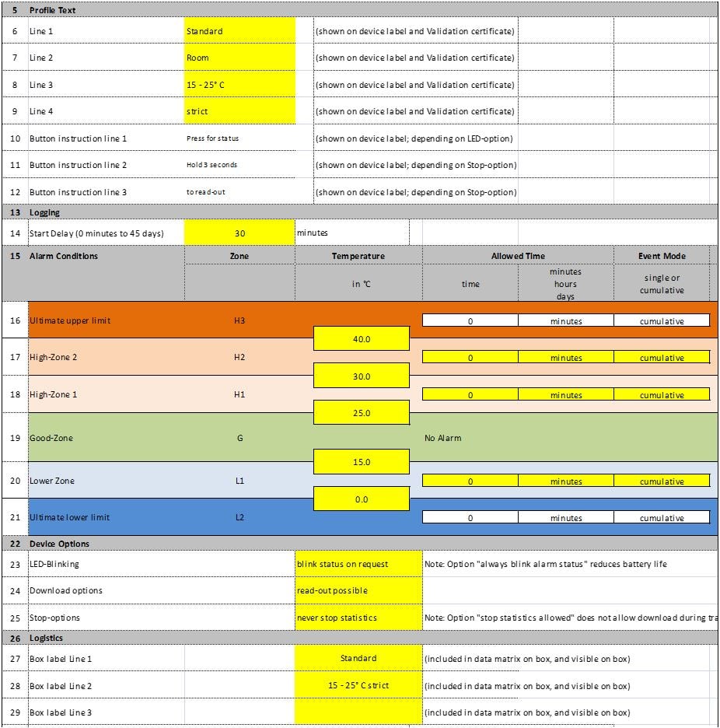Click the Ultimate lower limit 'minutes' cell
The image size is (720, 728).
566,518
